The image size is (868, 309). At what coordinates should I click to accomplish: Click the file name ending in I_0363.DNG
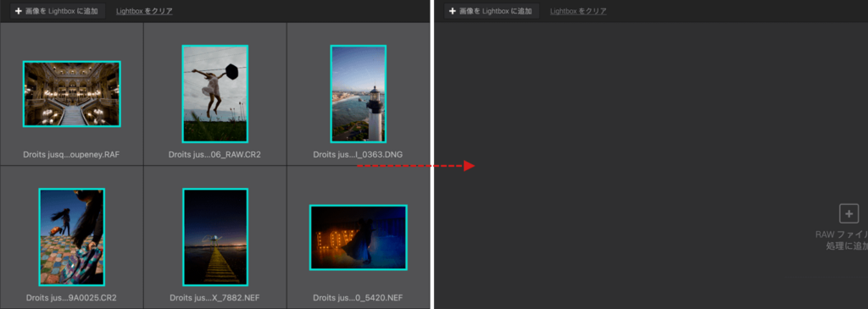pyautogui.click(x=358, y=155)
